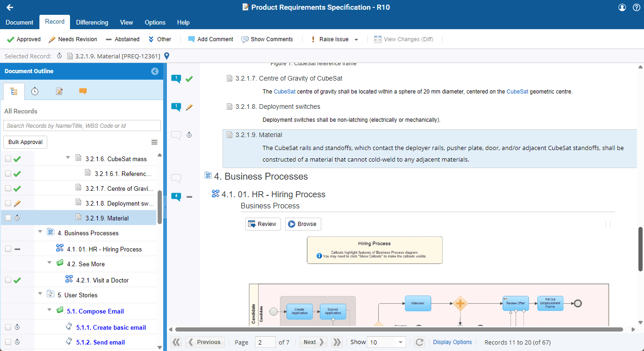The width and height of the screenshot is (644, 351).
Task: Select checkbox for 4.2.1. Visit a Doctor
Action: tap(8, 280)
